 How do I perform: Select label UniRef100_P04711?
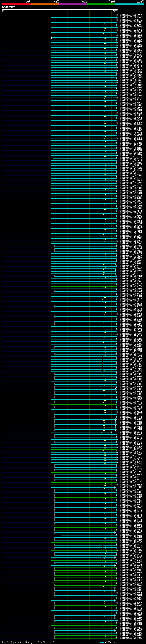pos(131,462)
